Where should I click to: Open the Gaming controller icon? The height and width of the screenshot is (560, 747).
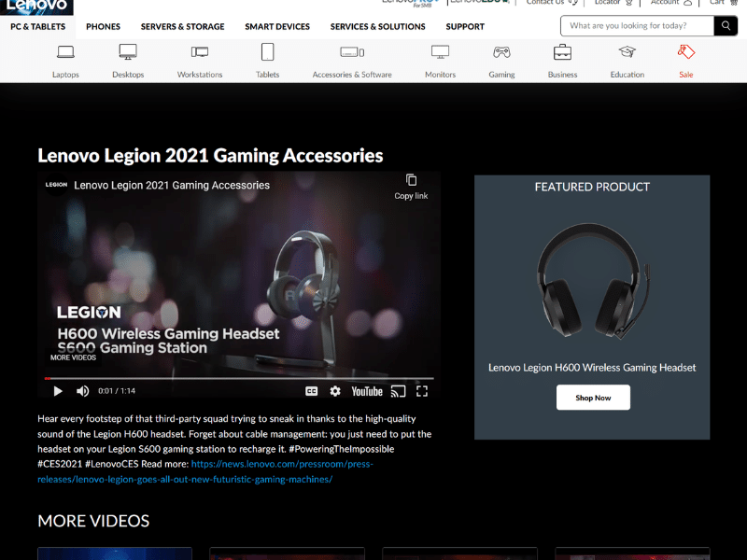click(501, 52)
